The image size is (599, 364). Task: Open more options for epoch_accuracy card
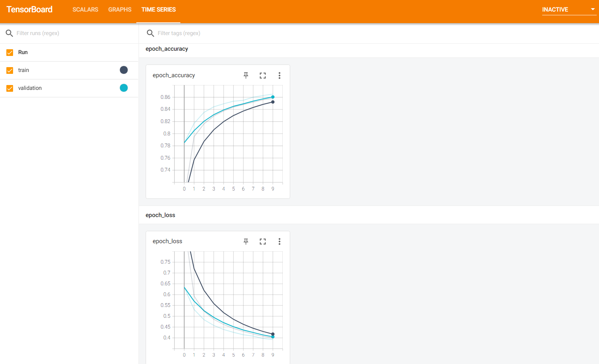coord(279,75)
